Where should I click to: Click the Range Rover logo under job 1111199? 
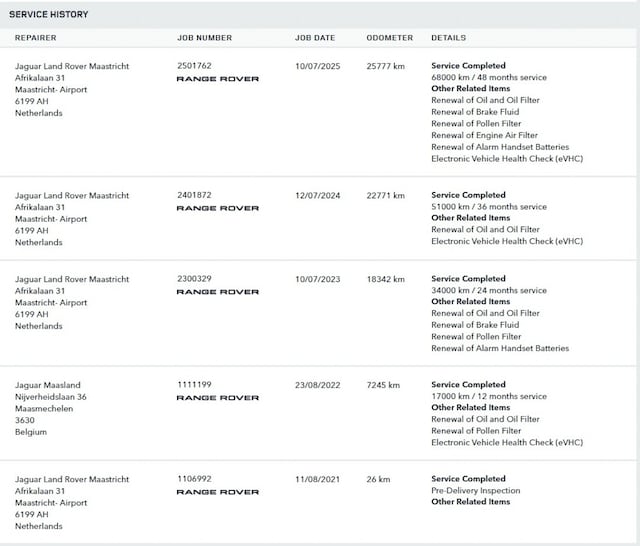pyautogui.click(x=218, y=397)
